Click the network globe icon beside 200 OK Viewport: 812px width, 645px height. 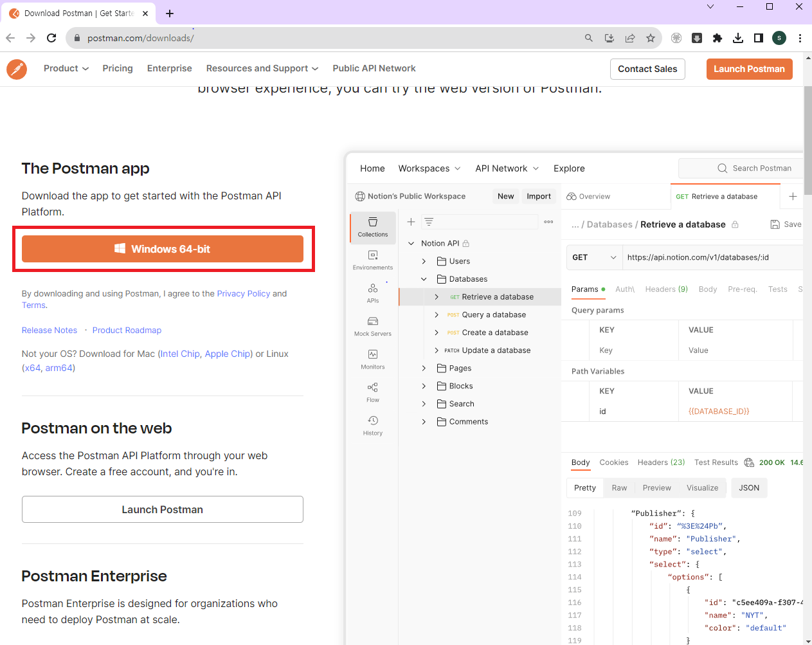749,462
